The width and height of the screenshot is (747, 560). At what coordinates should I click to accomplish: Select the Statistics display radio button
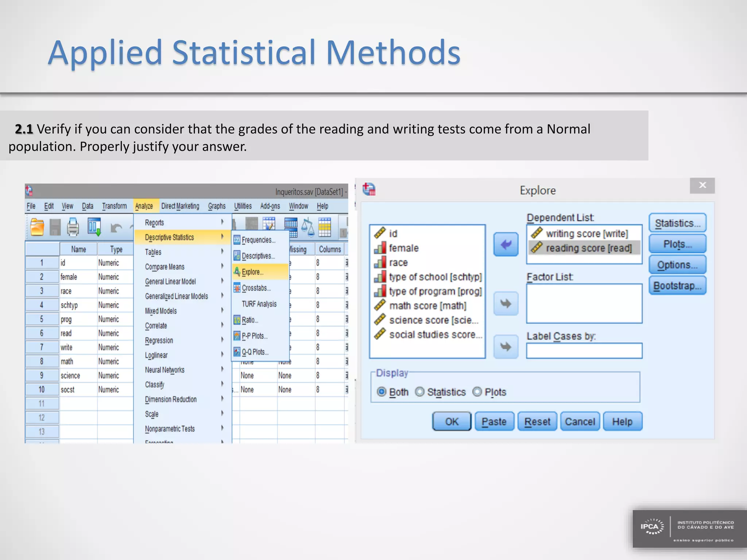pos(420,392)
